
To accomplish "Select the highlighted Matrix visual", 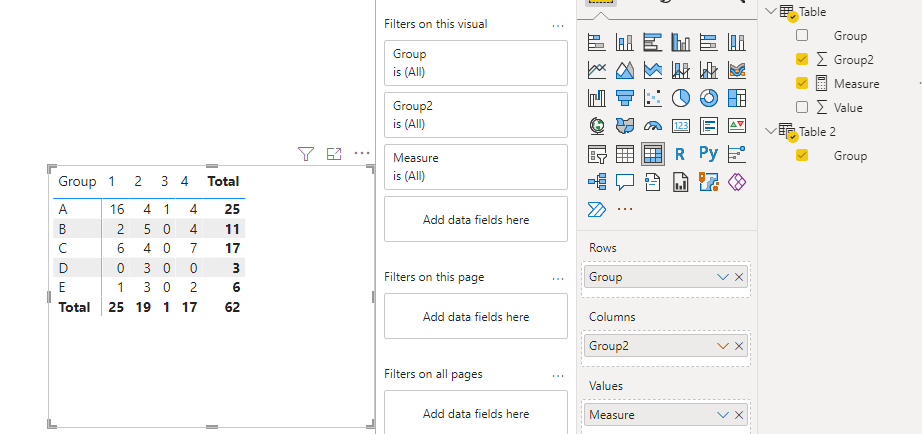I will [x=653, y=154].
